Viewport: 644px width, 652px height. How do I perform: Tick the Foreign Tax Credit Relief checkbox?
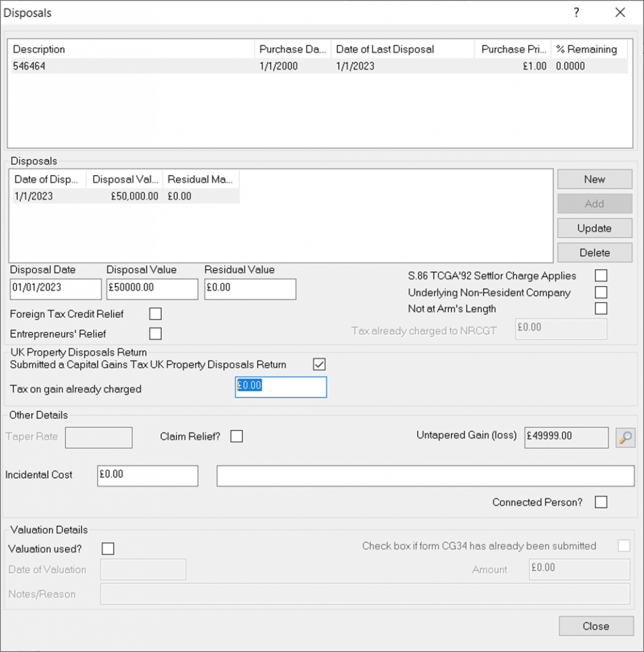pos(155,314)
